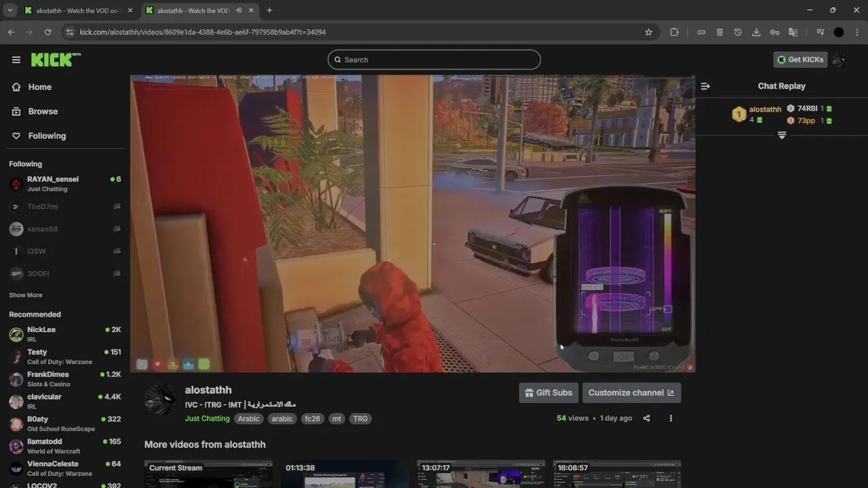The width and height of the screenshot is (868, 488).
Task: Click the link extension icon
Action: coord(701,32)
